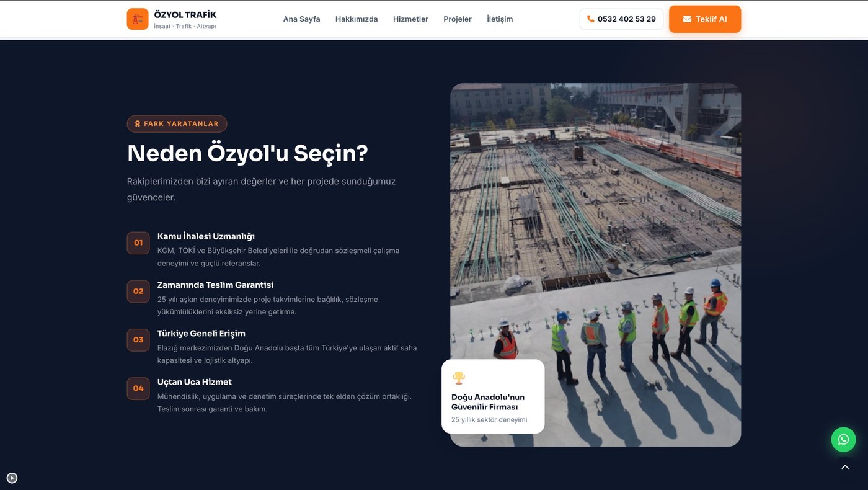Image resolution: width=868 pixels, height=490 pixels.
Task: Open WhatsApp chat floating button
Action: coord(843,439)
